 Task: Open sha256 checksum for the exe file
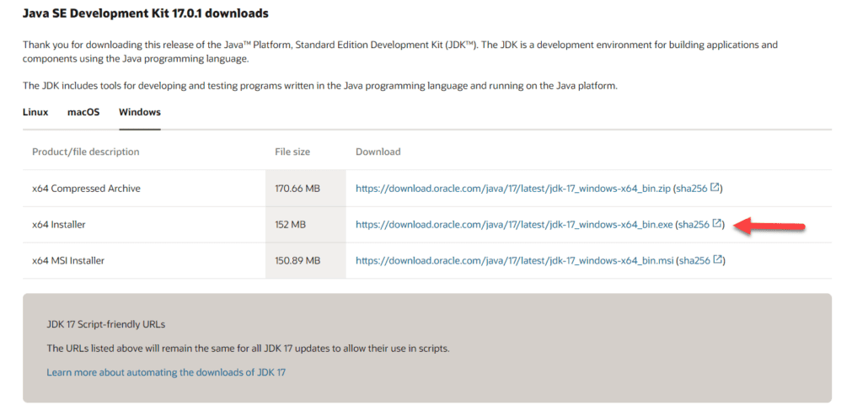click(x=694, y=225)
